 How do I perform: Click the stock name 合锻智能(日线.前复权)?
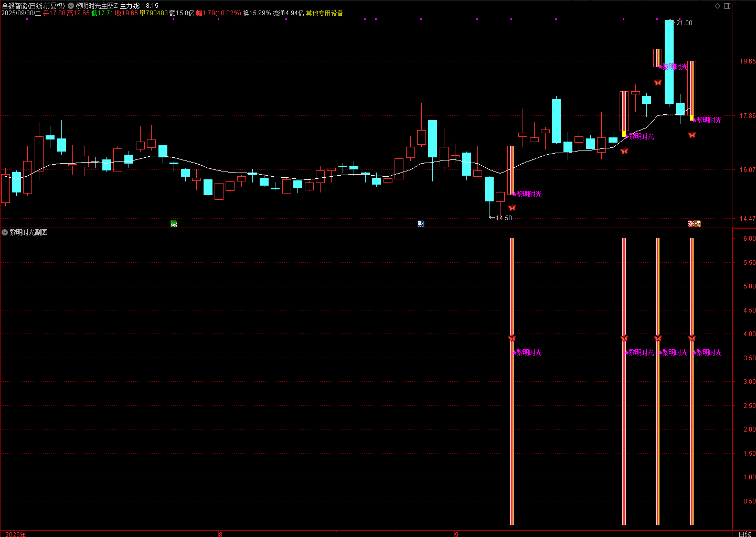pyautogui.click(x=33, y=6)
